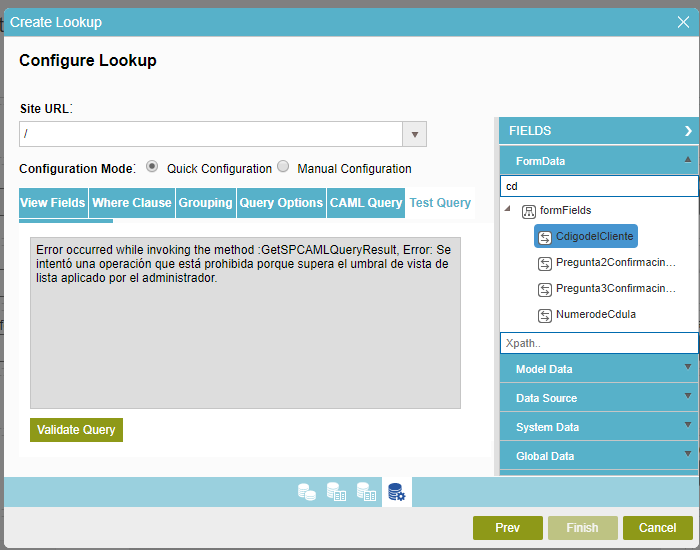This screenshot has width=700, height=550.
Task: Click the active database gear step icon
Action: click(397, 492)
